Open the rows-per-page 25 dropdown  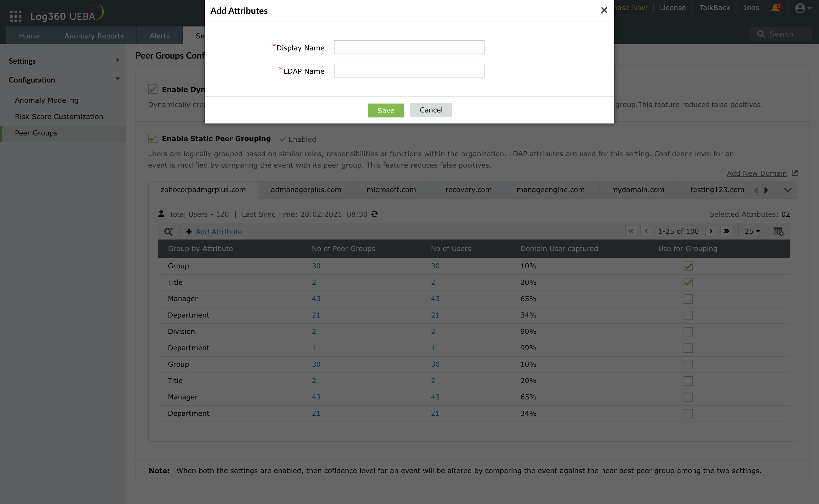point(752,231)
